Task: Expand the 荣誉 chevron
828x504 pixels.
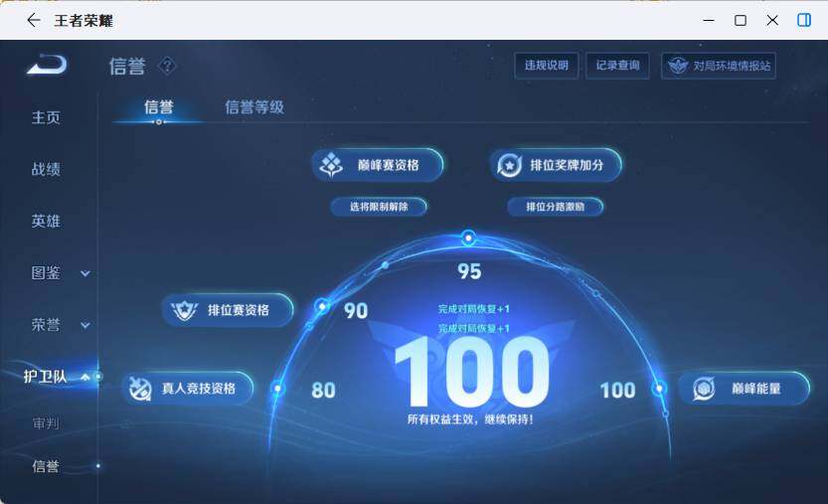Action: pos(85,325)
